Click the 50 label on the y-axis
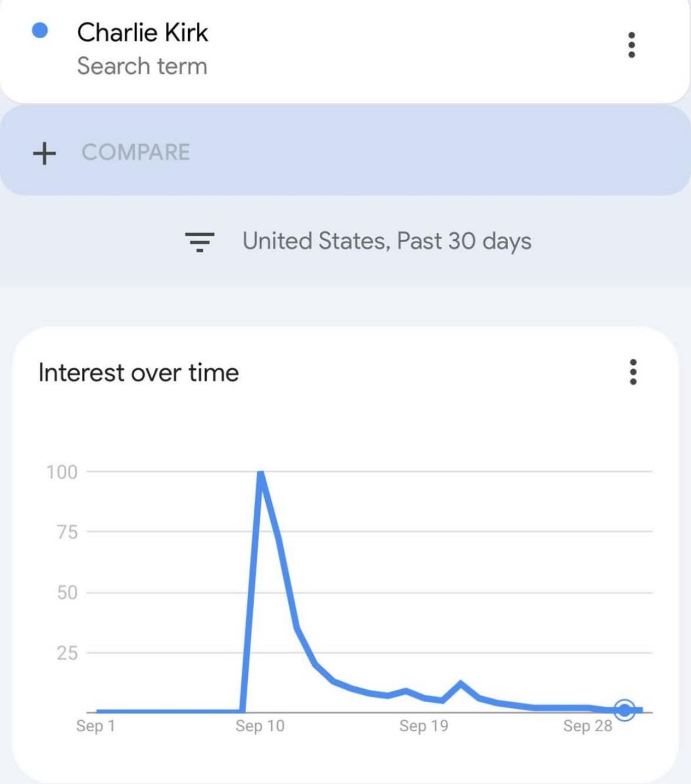This screenshot has width=691, height=784. 67,592
